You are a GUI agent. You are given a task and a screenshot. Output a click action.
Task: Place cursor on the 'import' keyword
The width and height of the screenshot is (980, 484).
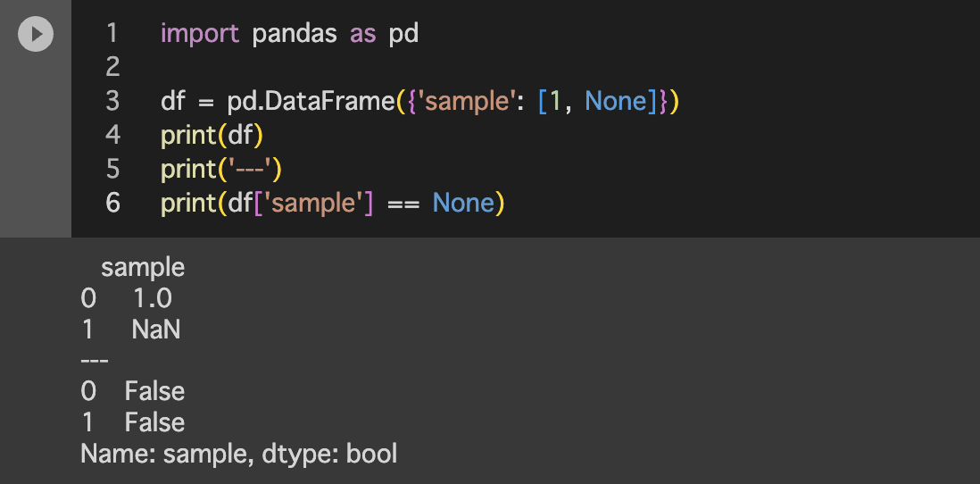click(x=200, y=34)
